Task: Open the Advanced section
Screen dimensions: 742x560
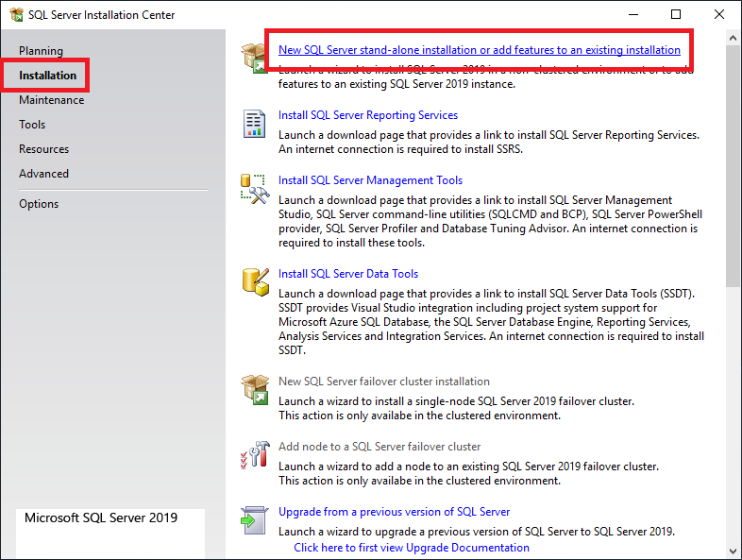Action: pyautogui.click(x=43, y=174)
